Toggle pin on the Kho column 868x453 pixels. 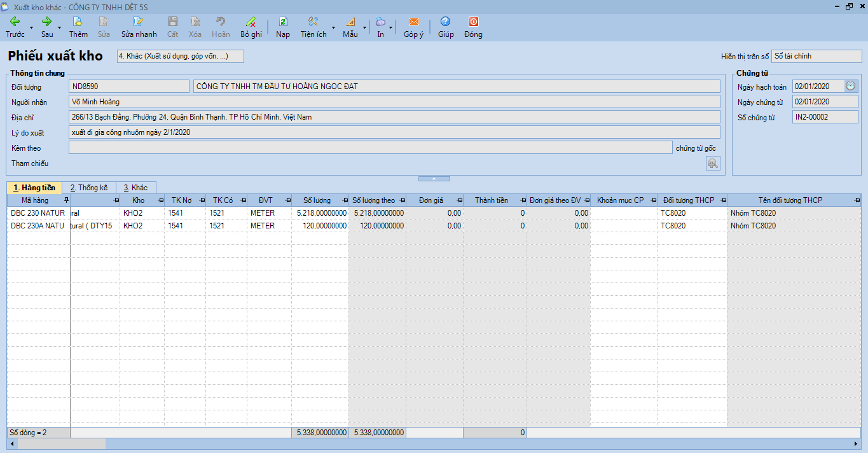point(160,200)
